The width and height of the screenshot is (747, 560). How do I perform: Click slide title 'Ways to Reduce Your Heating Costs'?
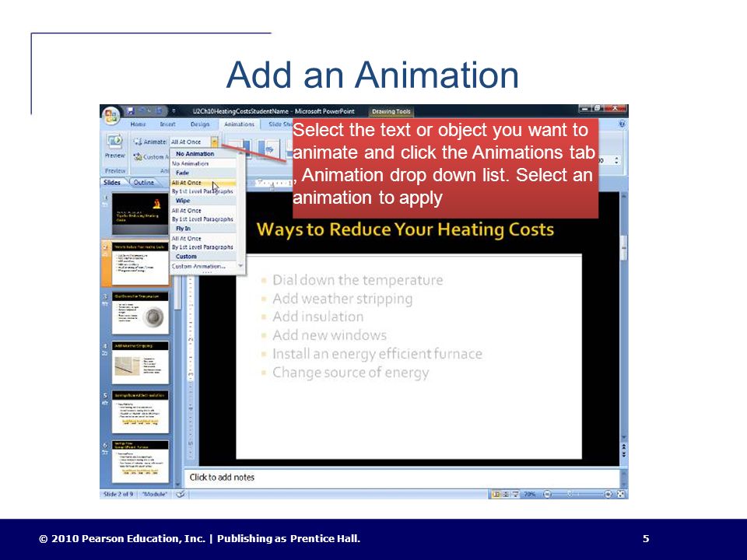coord(405,229)
